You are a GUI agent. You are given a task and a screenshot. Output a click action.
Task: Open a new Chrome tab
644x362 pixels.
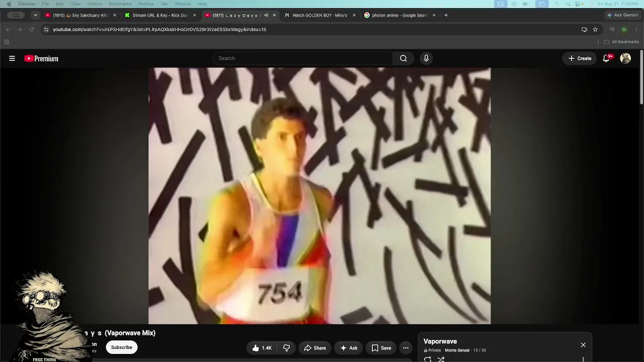coord(446,15)
